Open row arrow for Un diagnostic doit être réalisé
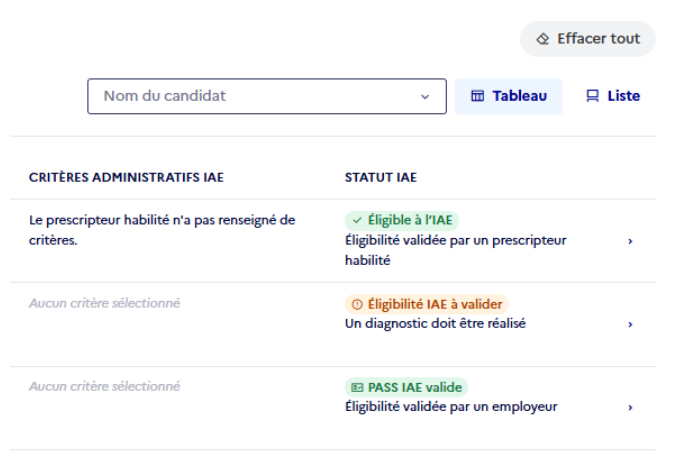Viewport: 676px width, 473px height. 630,324
